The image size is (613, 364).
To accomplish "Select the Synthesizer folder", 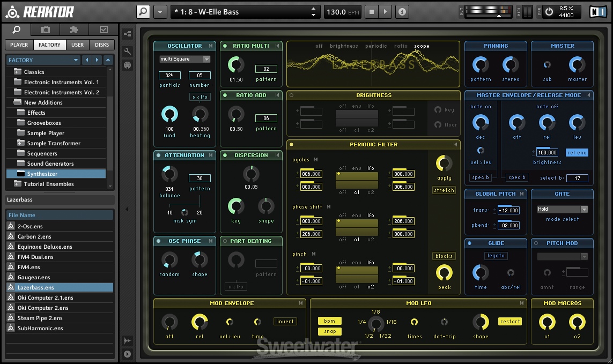I will [x=56, y=174].
